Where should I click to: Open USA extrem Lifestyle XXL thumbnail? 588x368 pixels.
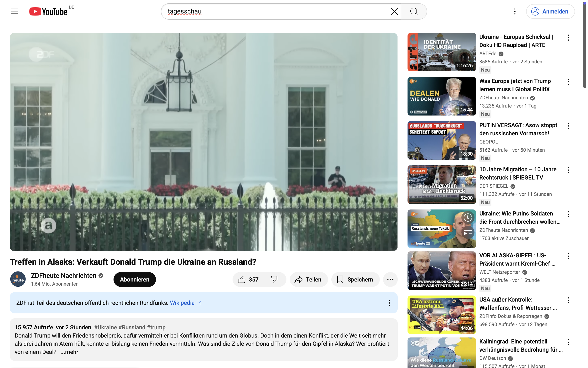point(441,315)
